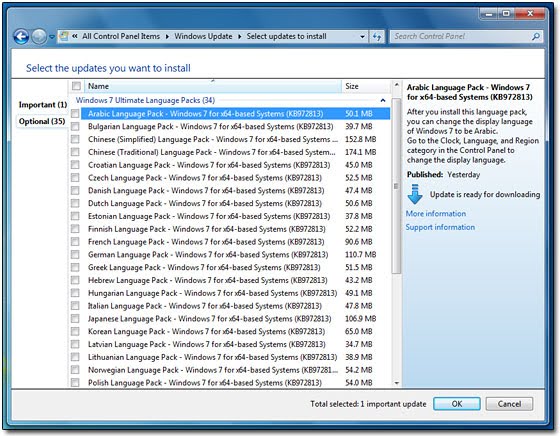The image size is (560, 436).
Task: Switch to the Important (1) tab
Action: (x=42, y=105)
